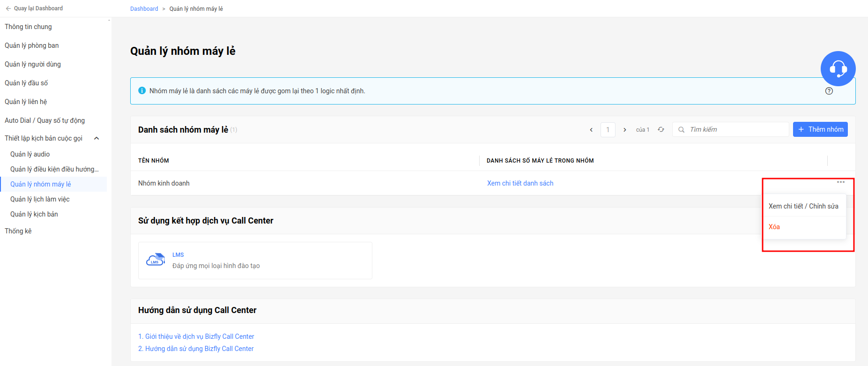Click the Thêm nhóm button
This screenshot has height=366, width=868.
click(820, 129)
